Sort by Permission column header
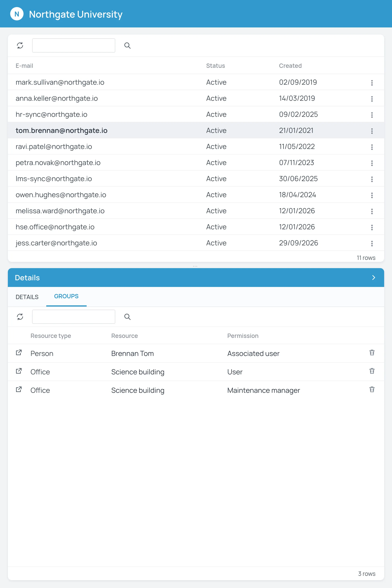Image resolution: width=392 pixels, height=588 pixels. click(x=243, y=336)
